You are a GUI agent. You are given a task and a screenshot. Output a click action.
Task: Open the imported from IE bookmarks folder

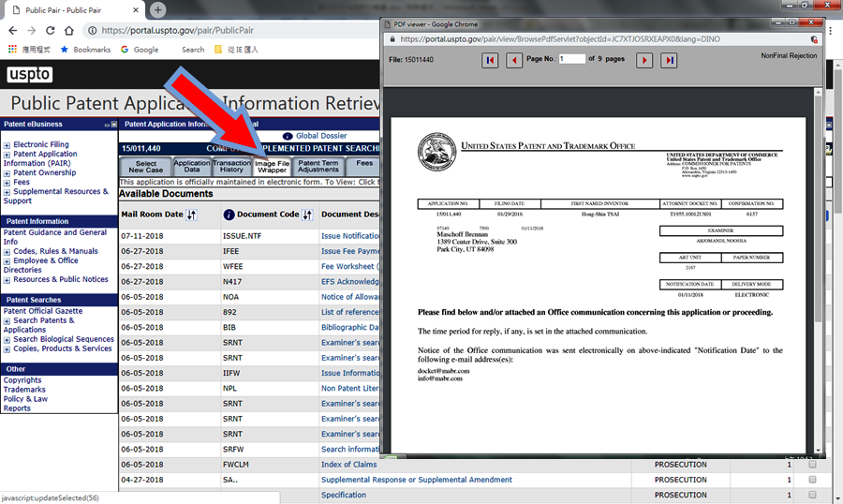237,50
